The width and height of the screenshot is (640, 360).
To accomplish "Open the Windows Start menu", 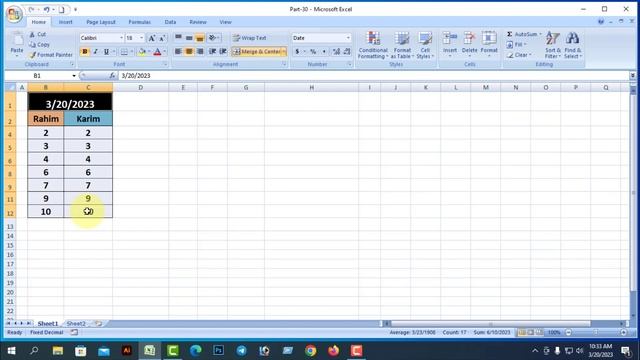I will point(11,351).
